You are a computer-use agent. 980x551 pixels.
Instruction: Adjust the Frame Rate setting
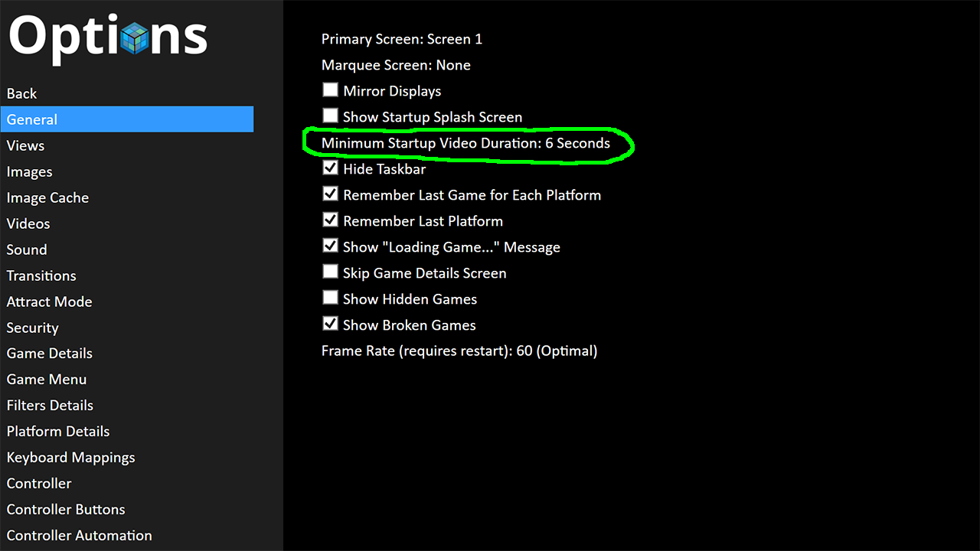(459, 351)
